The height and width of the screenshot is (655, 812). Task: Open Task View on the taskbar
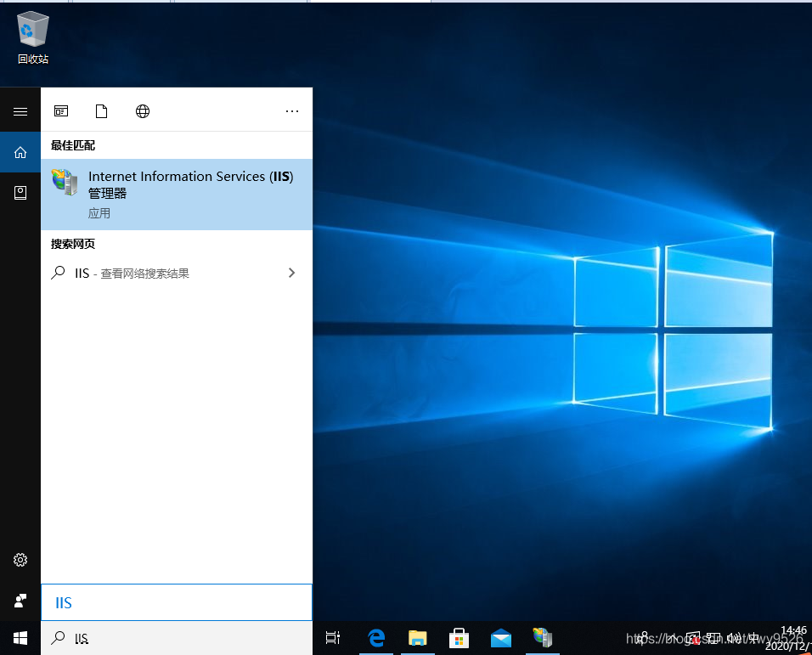coord(332,638)
